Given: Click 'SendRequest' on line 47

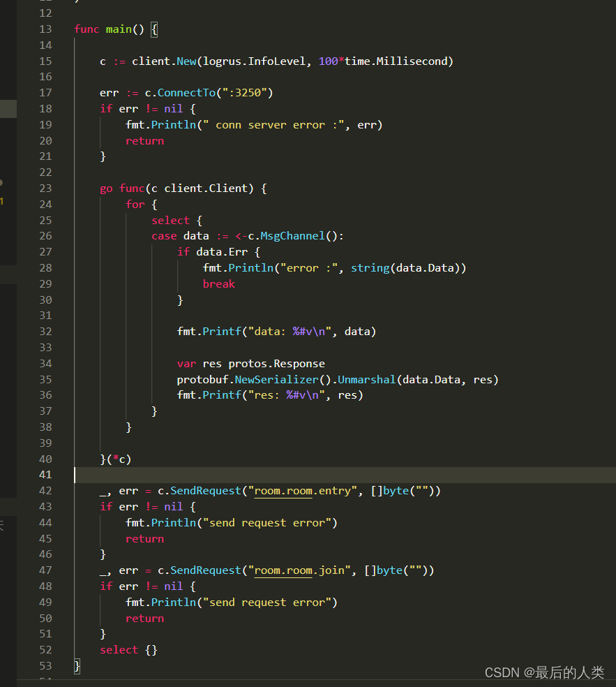Looking at the screenshot, I should [206, 570].
